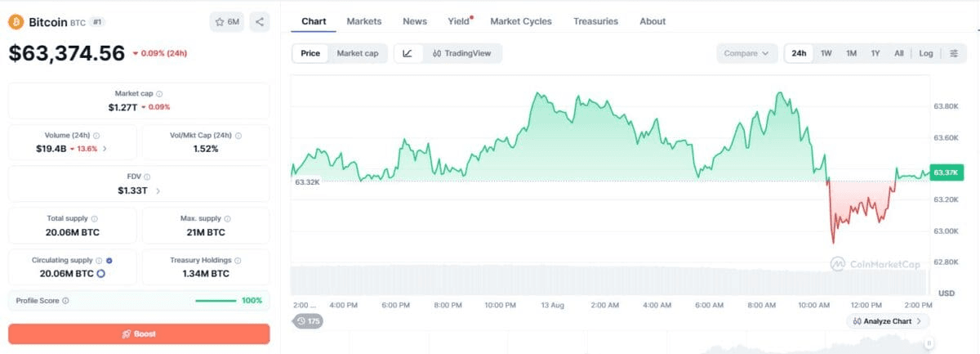Toggle Log scale on chart
980x354 pixels.
pos(925,53)
